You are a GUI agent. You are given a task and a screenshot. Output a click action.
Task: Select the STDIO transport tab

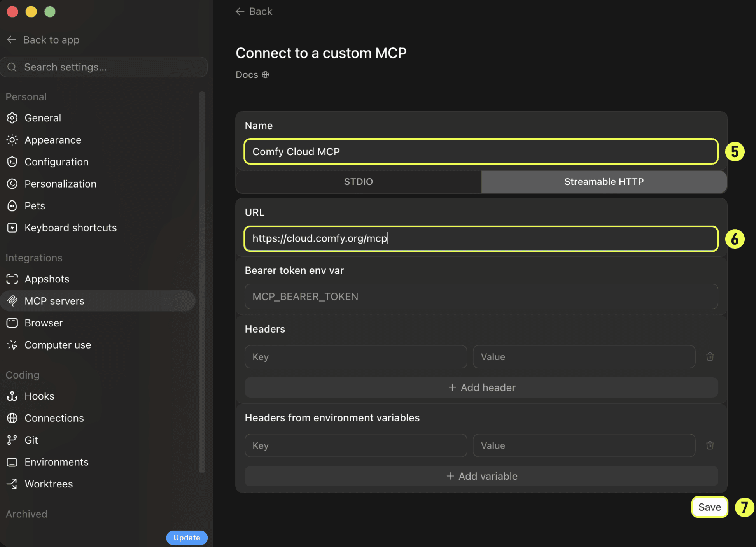(x=359, y=182)
